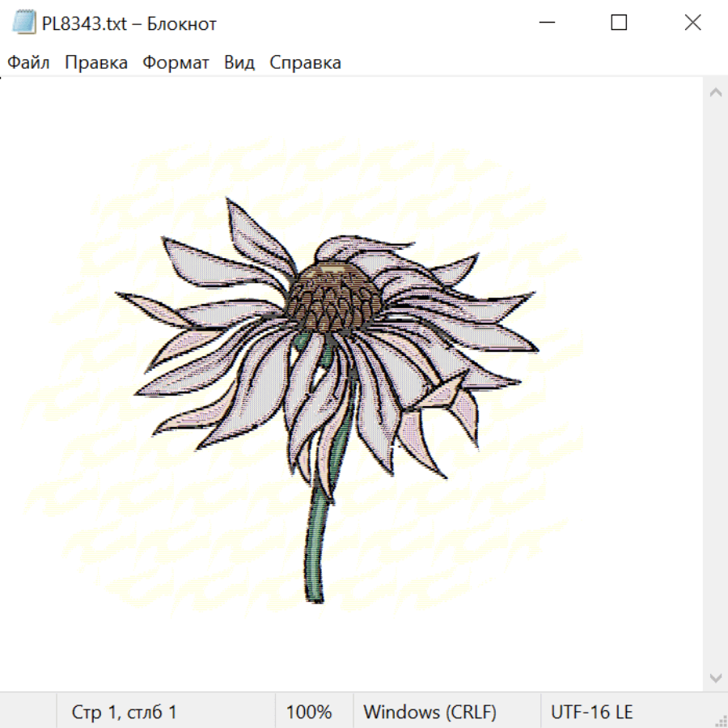Click the scroll up arrow
This screenshot has height=728, width=728.
click(715, 92)
